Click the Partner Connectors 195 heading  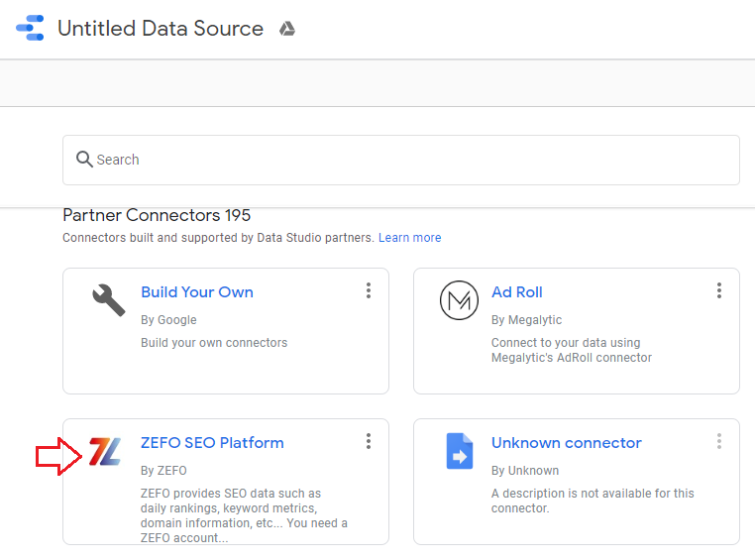tap(157, 215)
